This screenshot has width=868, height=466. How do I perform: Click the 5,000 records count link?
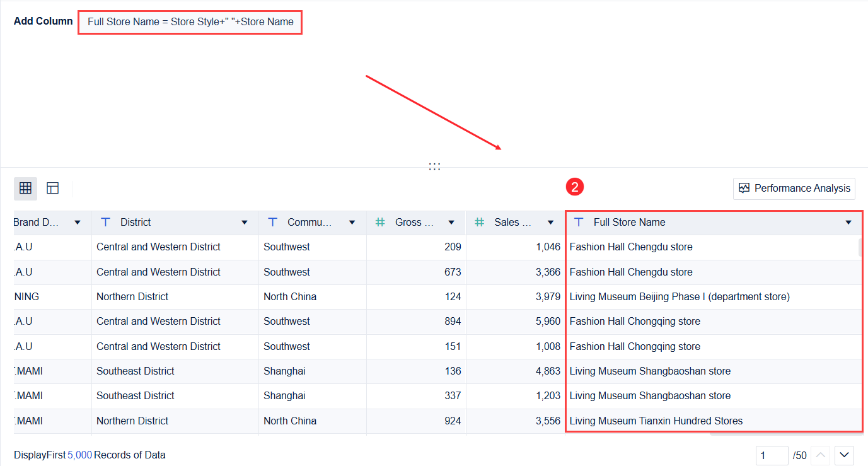click(79, 455)
